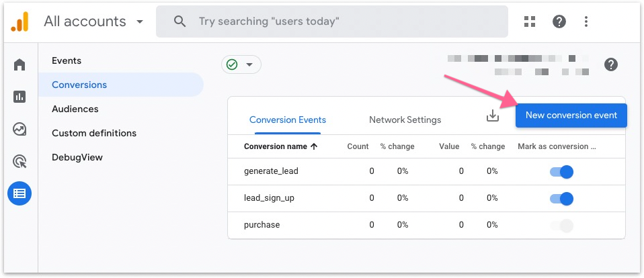
Task: Open the Reports bar chart icon
Action: pos(19,97)
